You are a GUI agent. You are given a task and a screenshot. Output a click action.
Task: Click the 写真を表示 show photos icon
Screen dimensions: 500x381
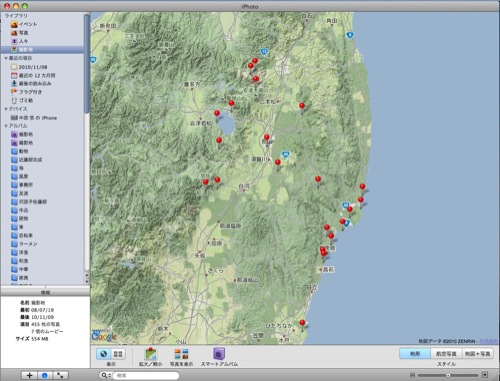[181, 354]
